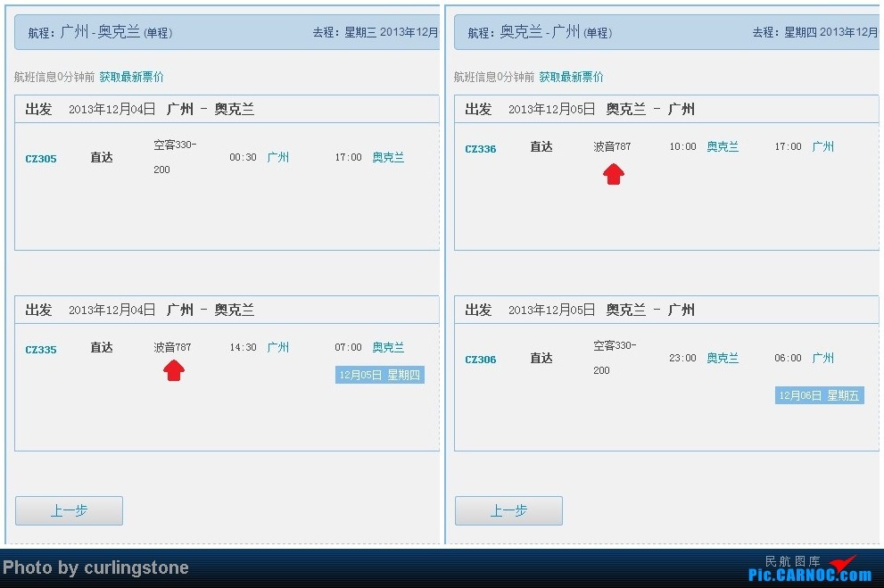The width and height of the screenshot is (884, 588).
Task: Click arrival time 07:00 for CZ335
Action: (x=349, y=347)
